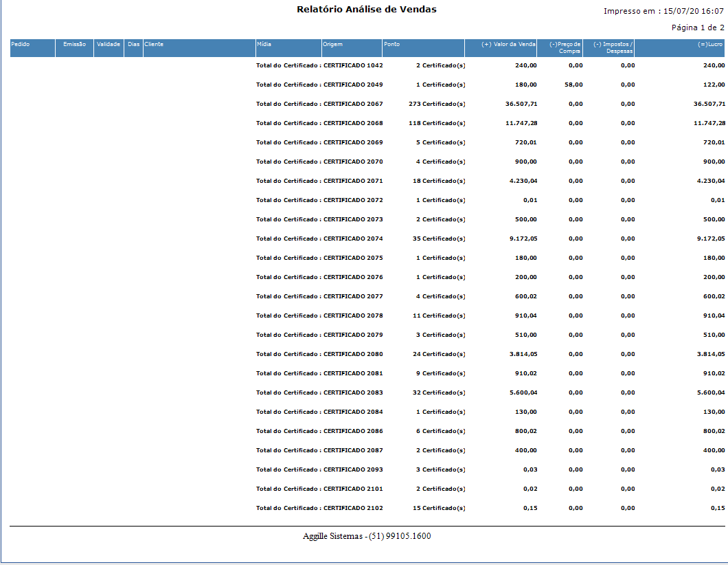Click the report title Relatório Análise de Vendas
The image size is (728, 565).
coord(366,10)
